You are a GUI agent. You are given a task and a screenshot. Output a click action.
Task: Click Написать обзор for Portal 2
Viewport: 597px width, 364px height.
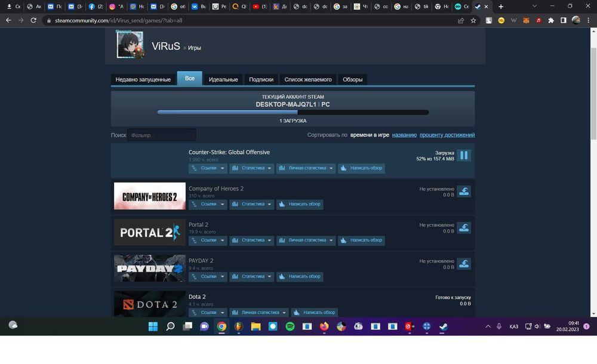pyautogui.click(x=361, y=240)
